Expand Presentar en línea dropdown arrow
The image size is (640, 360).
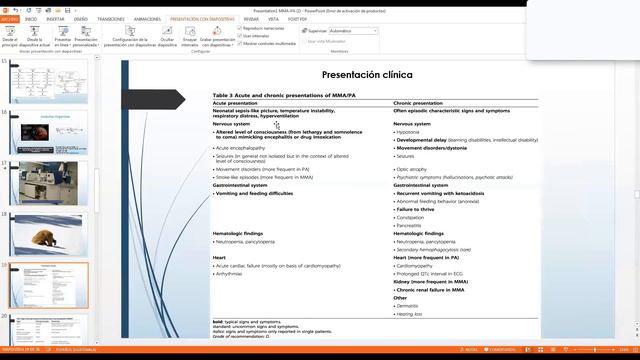point(70,45)
